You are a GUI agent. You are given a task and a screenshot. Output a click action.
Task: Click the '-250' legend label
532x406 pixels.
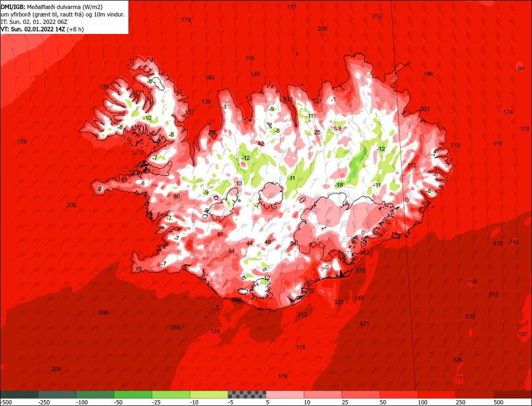click(x=44, y=402)
